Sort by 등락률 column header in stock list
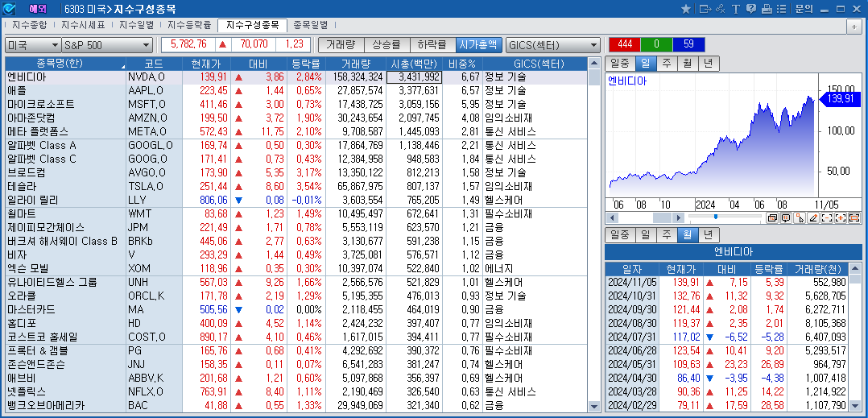The width and height of the screenshot is (868, 418). (306, 63)
